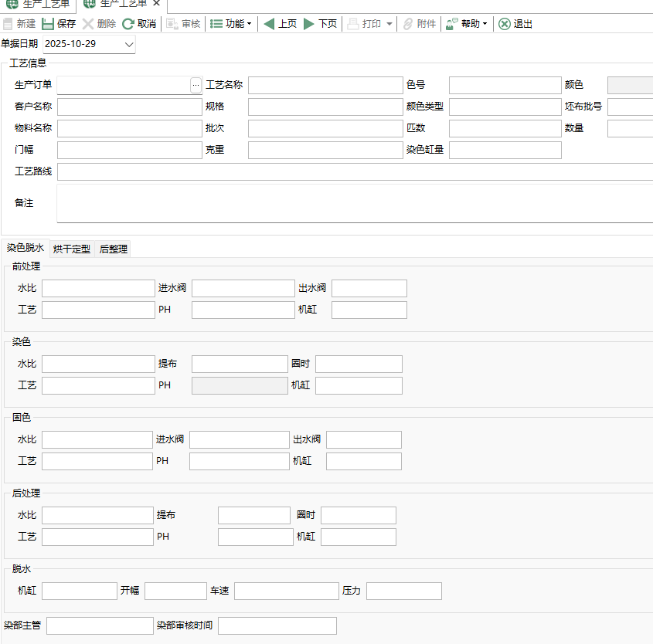Expand the 单据日期 date picker dropdown
The height and width of the screenshot is (644, 653).
[128, 45]
